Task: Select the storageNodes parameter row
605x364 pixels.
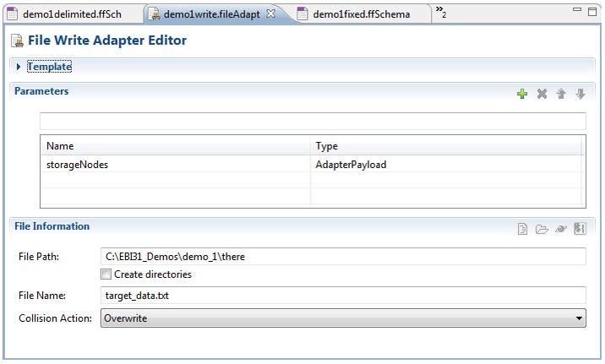Action: [313, 165]
